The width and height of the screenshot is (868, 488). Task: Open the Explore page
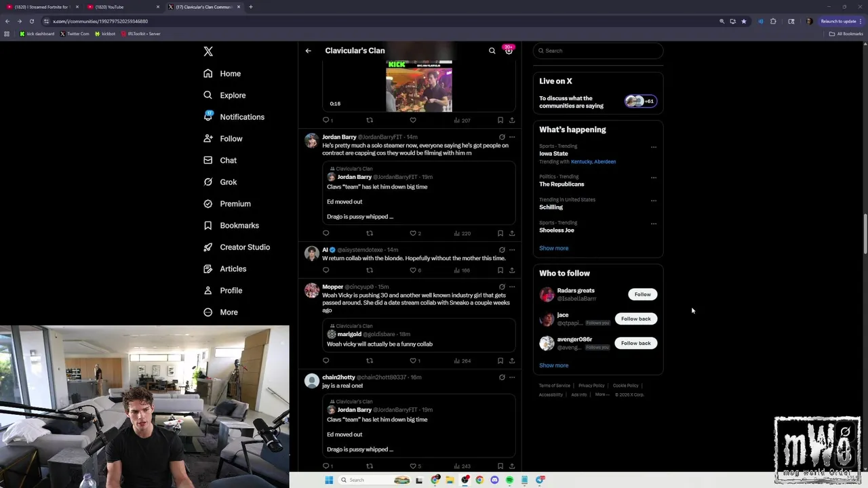224,95
